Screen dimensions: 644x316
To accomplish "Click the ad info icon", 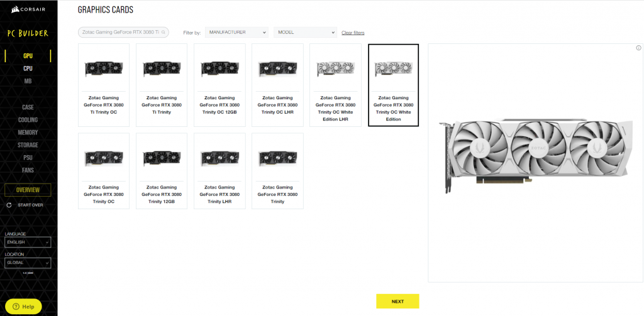I will pyautogui.click(x=638, y=48).
